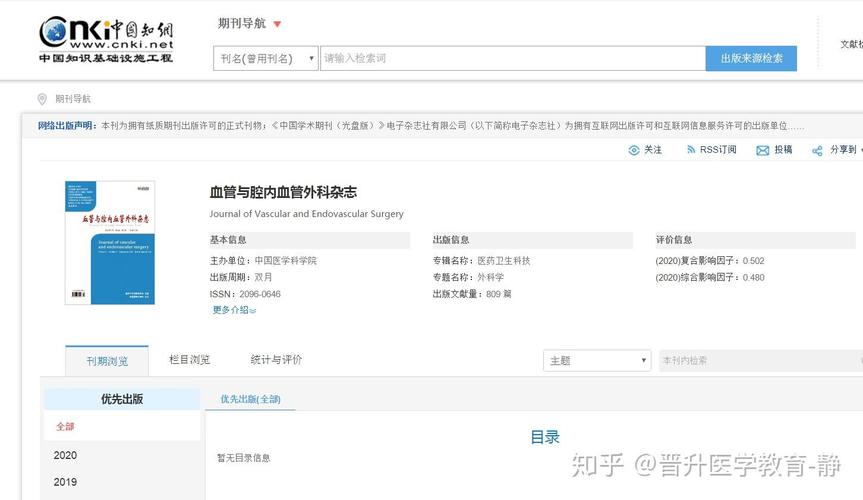863x500 pixels.
Task: Click the RSS订阅 feed icon
Action: (691, 150)
